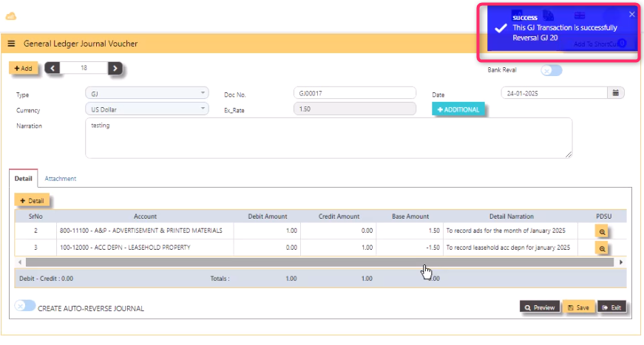Screen dimensions: 644x345
Task: Open PDSU lookup for Advertisement row
Action: [x=602, y=231]
